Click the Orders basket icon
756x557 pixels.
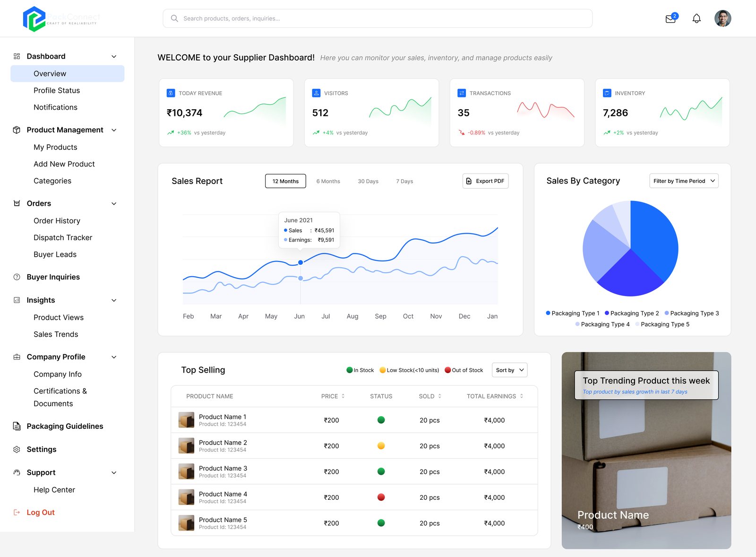17,203
